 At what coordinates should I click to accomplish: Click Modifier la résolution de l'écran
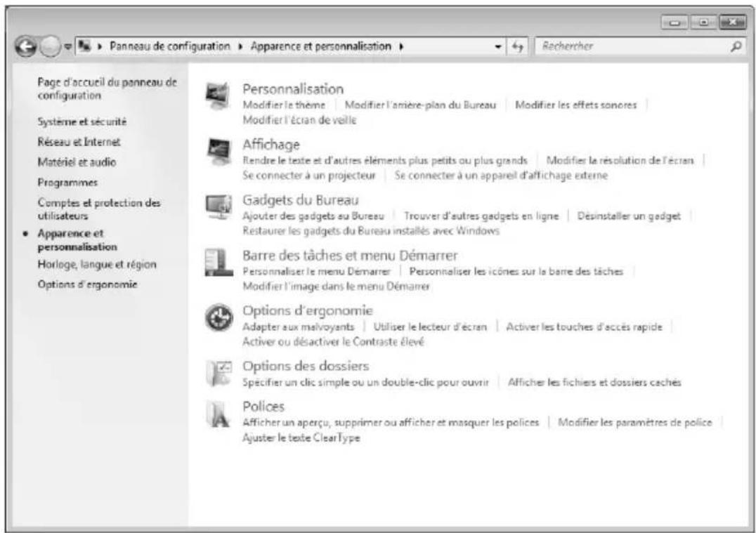[620, 160]
